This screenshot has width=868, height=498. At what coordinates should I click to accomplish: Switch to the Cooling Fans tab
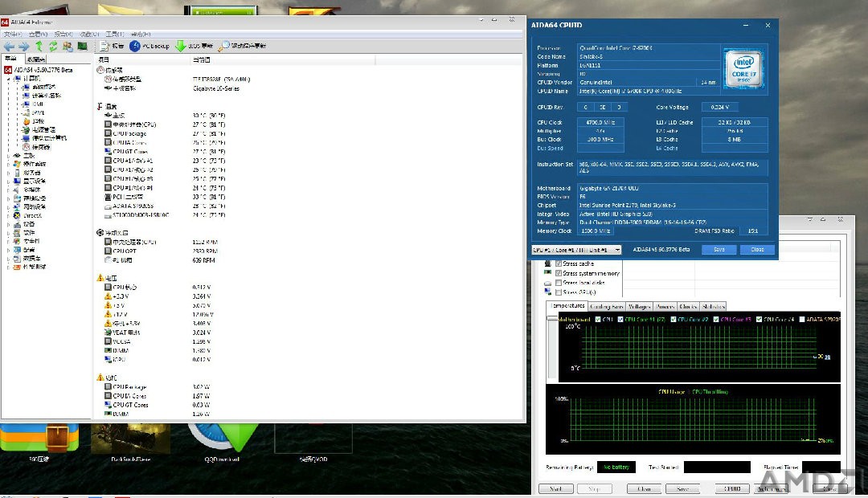[x=607, y=307]
